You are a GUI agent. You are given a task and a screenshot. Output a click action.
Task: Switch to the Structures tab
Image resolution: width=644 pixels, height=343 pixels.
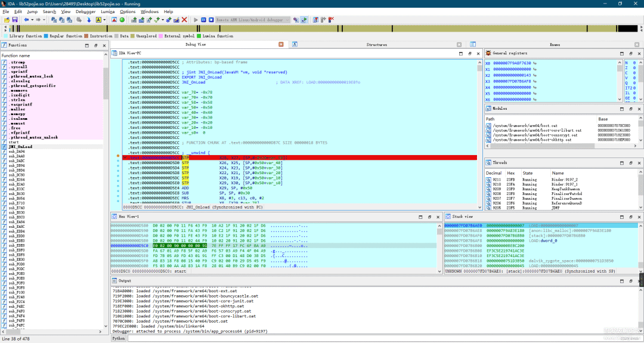377,44
